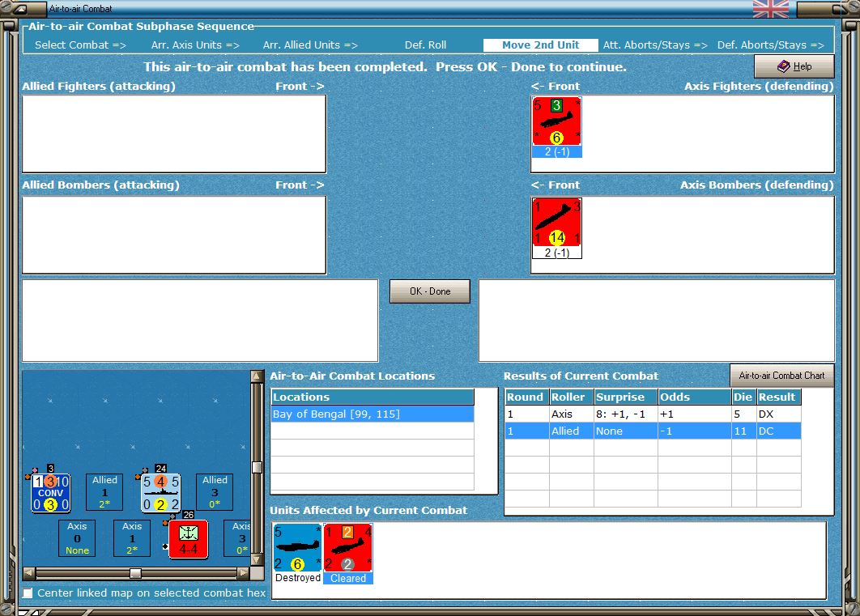The height and width of the screenshot is (616, 860).
Task: Click the map vertical scrollbar thumb
Action: [256, 467]
